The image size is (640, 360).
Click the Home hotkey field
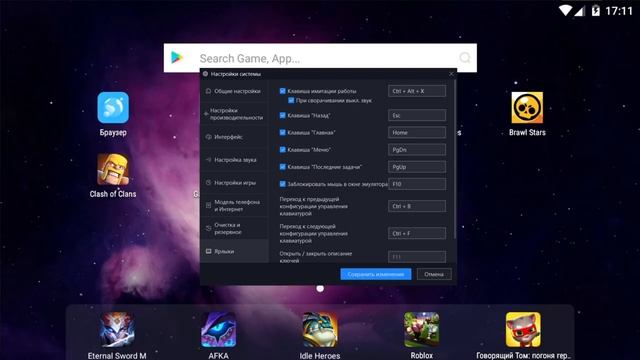[417, 132]
